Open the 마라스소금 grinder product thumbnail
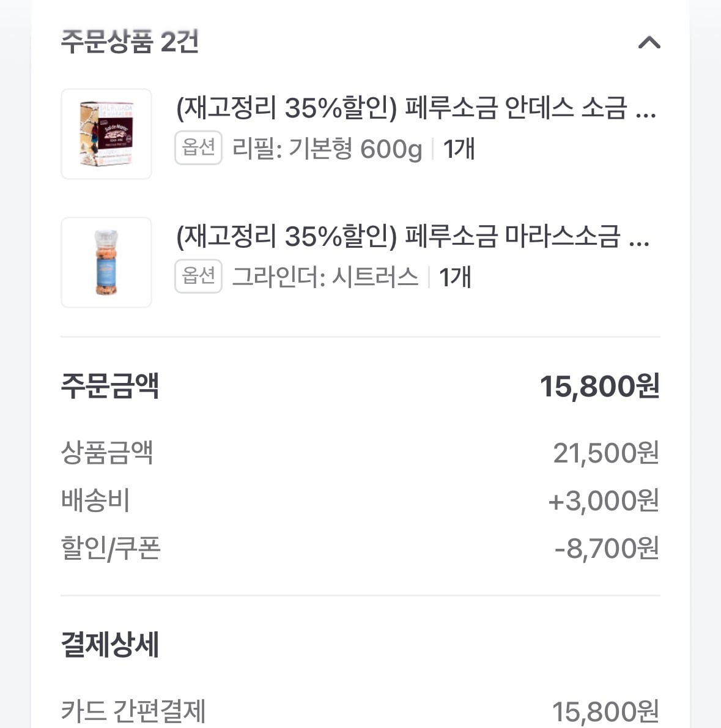This screenshot has height=728, width=721. pos(106,262)
